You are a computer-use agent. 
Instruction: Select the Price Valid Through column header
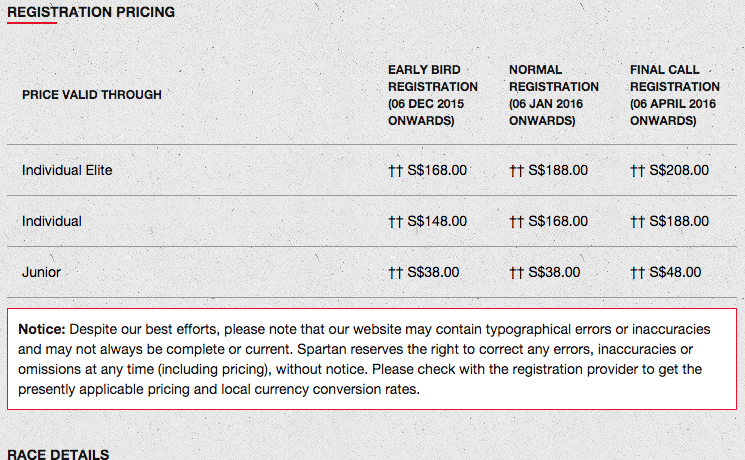tap(92, 95)
